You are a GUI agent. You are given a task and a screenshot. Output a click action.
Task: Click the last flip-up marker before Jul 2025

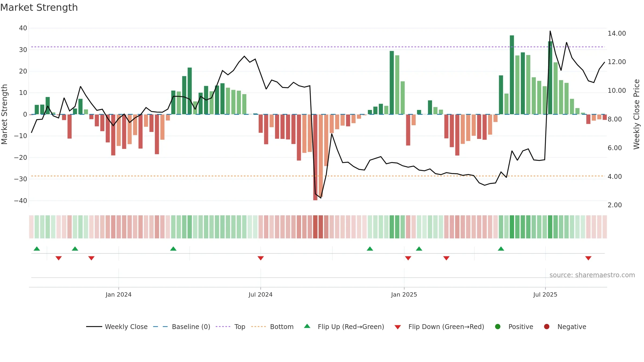point(501,249)
